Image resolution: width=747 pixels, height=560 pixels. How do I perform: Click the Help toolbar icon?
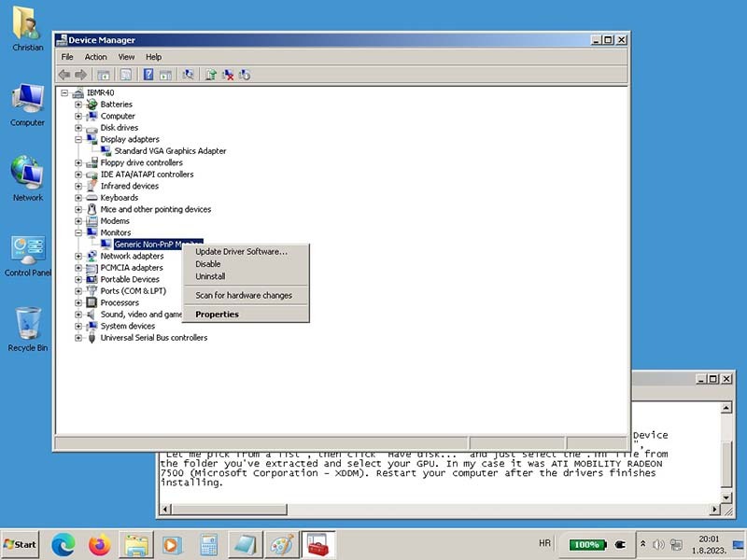tap(148, 75)
